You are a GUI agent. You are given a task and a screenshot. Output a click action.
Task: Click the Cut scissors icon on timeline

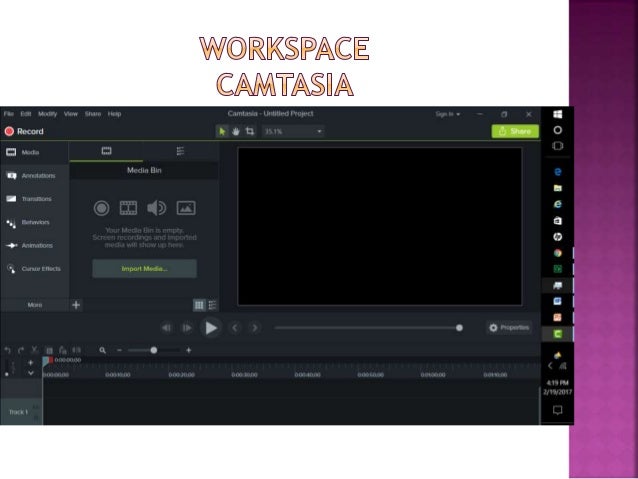point(35,350)
